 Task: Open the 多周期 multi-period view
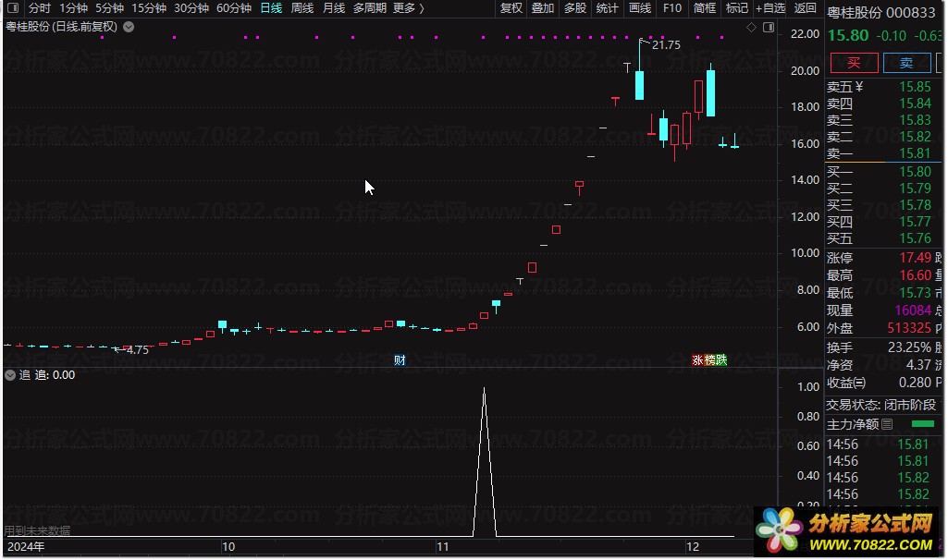point(369,7)
